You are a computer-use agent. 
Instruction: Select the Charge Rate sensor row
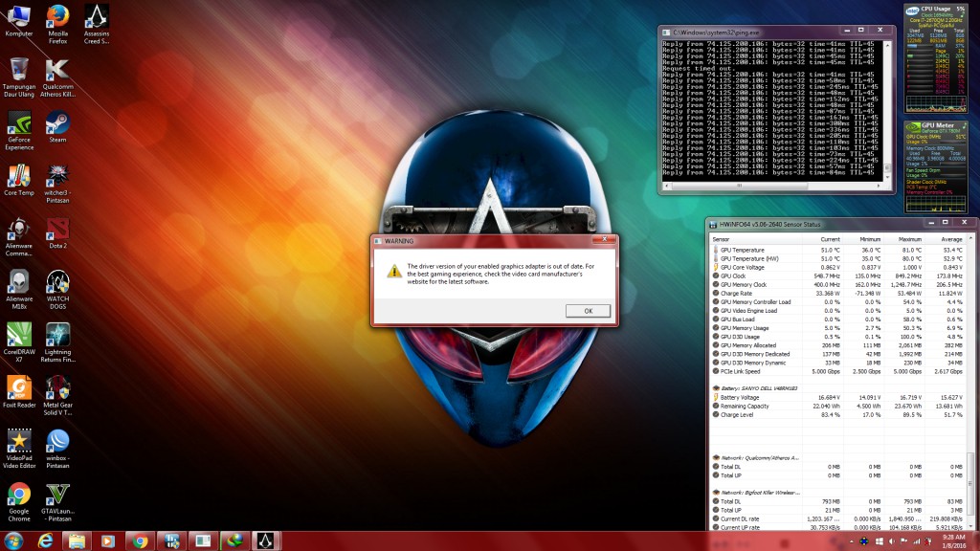(x=837, y=294)
